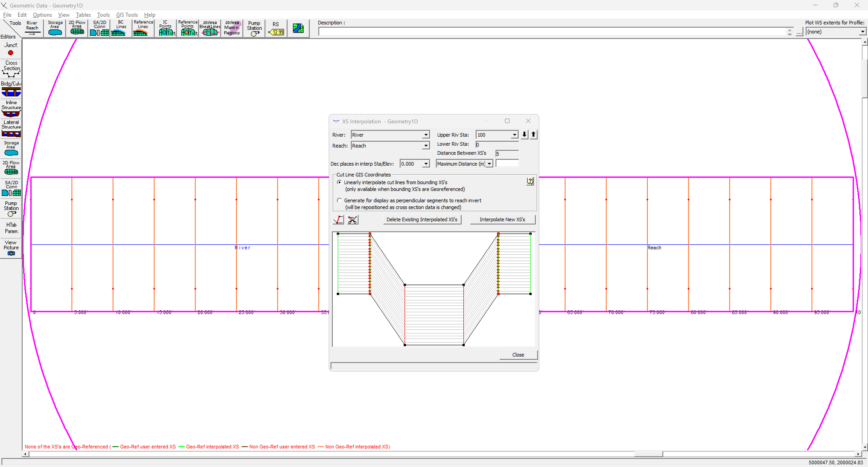Move to previous river station with up arrow

(533, 135)
